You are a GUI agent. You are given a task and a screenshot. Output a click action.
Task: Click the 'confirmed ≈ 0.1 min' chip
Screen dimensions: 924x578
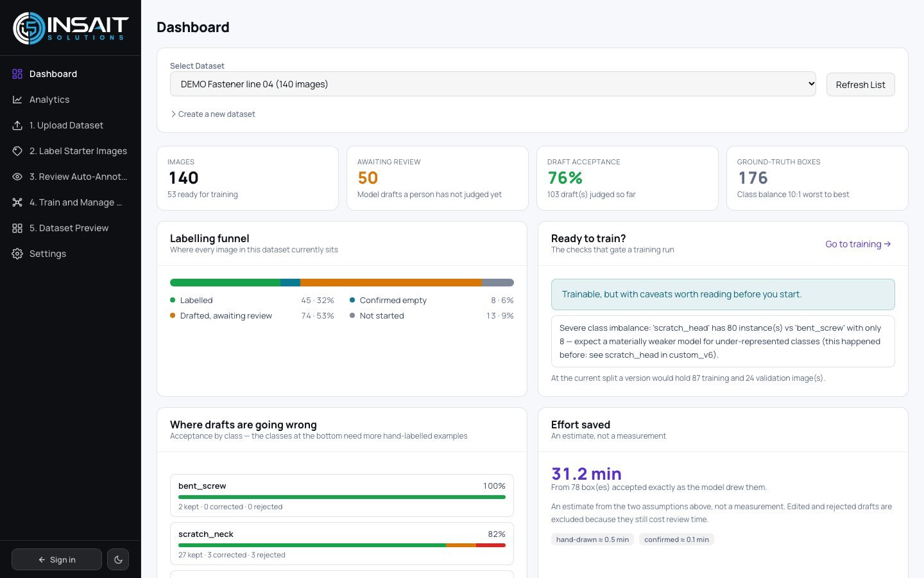click(x=676, y=539)
